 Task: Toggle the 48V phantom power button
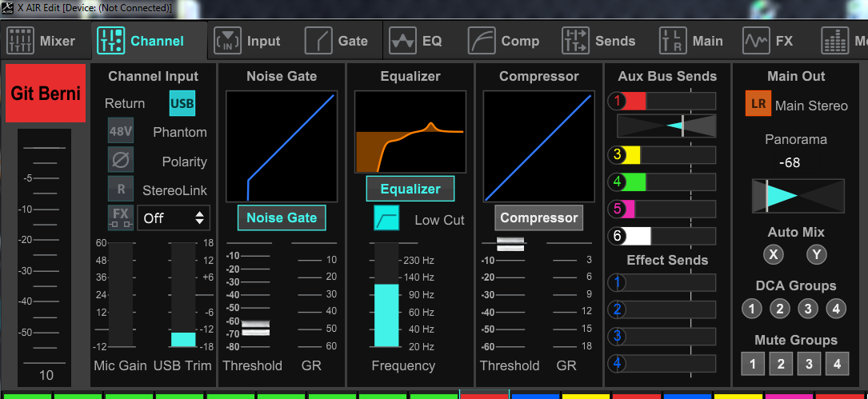click(121, 131)
